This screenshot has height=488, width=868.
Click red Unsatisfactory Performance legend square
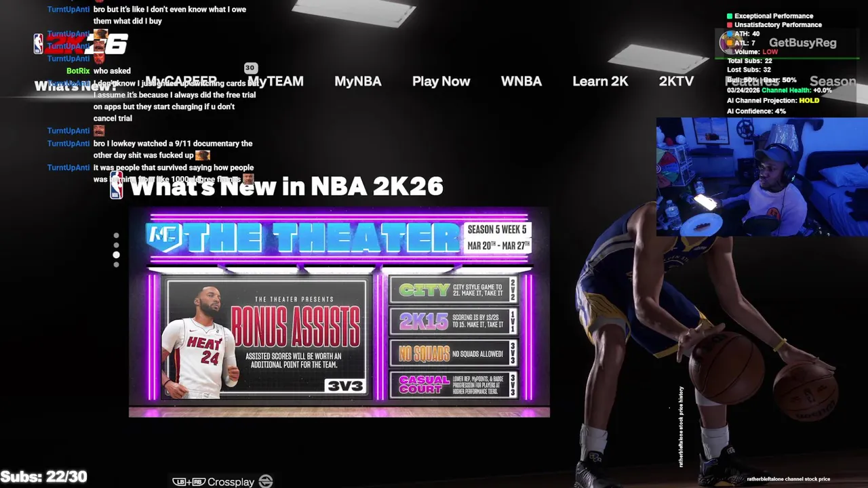tap(730, 25)
